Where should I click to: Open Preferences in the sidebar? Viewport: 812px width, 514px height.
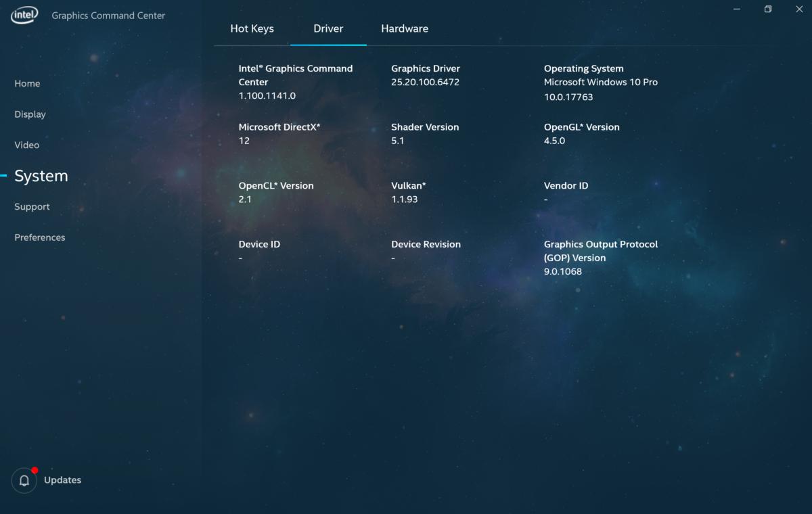pyautogui.click(x=40, y=237)
